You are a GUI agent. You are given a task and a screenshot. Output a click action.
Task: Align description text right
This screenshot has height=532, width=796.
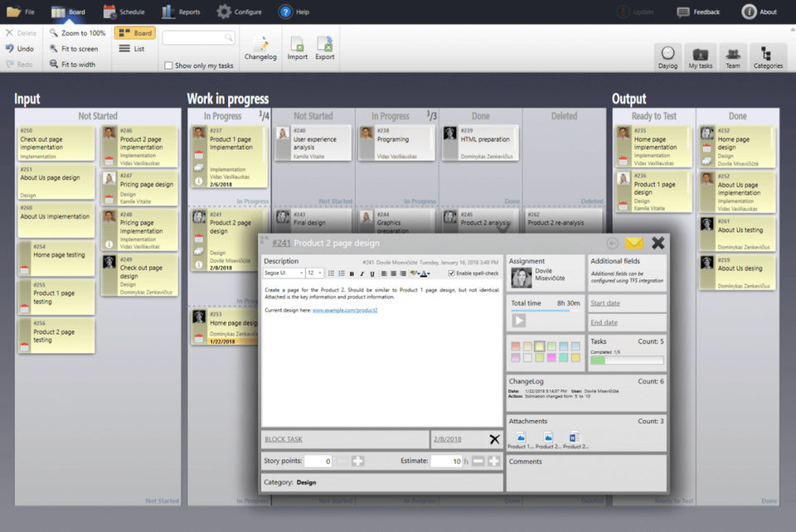coord(403,273)
